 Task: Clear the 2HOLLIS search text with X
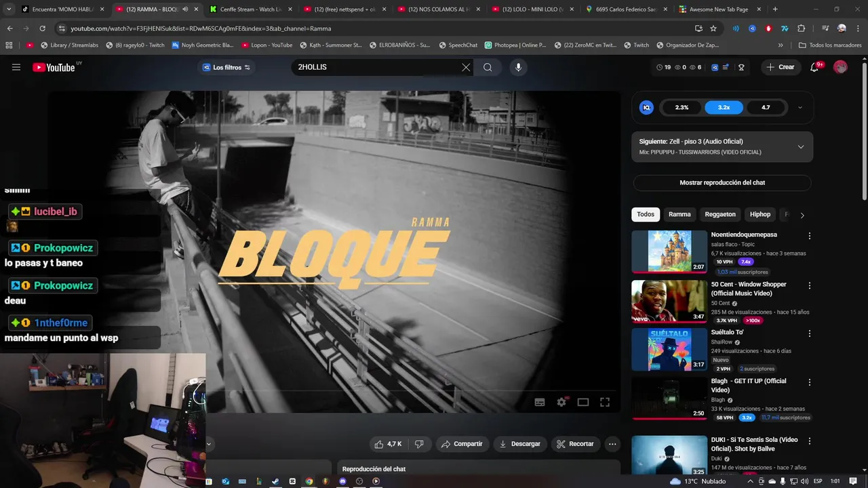click(x=466, y=67)
